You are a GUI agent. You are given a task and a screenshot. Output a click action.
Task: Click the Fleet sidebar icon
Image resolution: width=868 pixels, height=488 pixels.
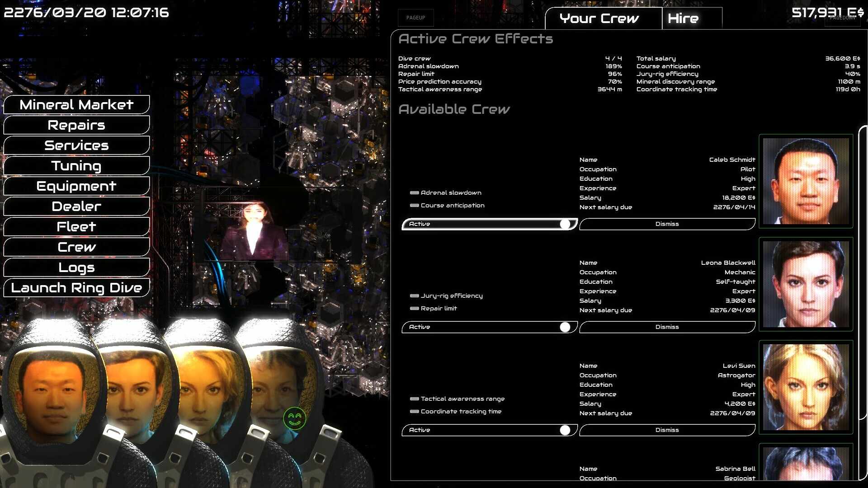[x=76, y=226]
